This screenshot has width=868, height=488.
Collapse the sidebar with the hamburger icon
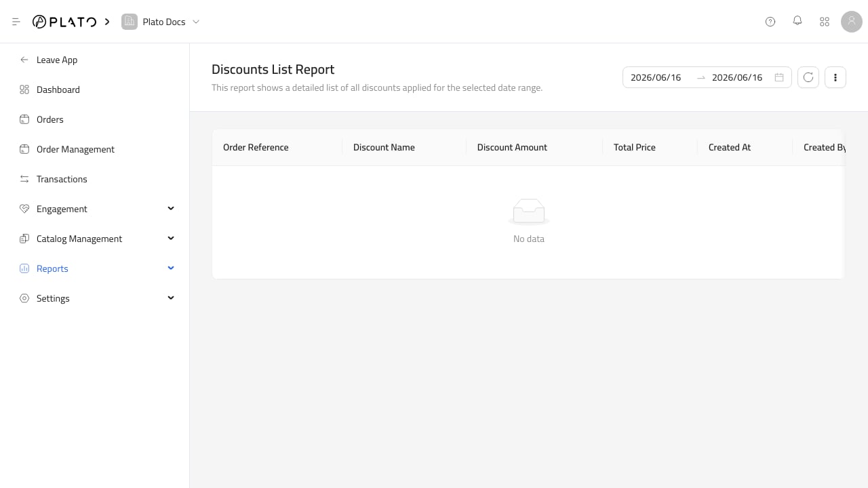[x=16, y=22]
